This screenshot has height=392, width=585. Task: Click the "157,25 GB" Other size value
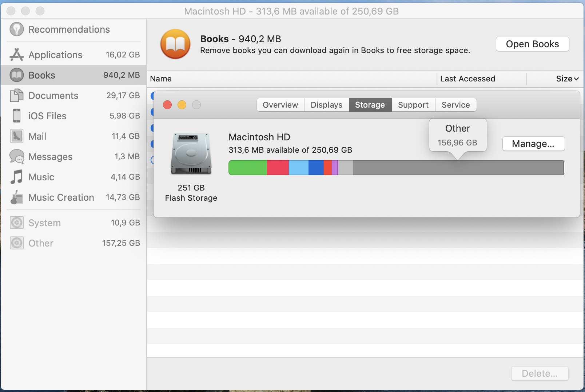point(121,243)
